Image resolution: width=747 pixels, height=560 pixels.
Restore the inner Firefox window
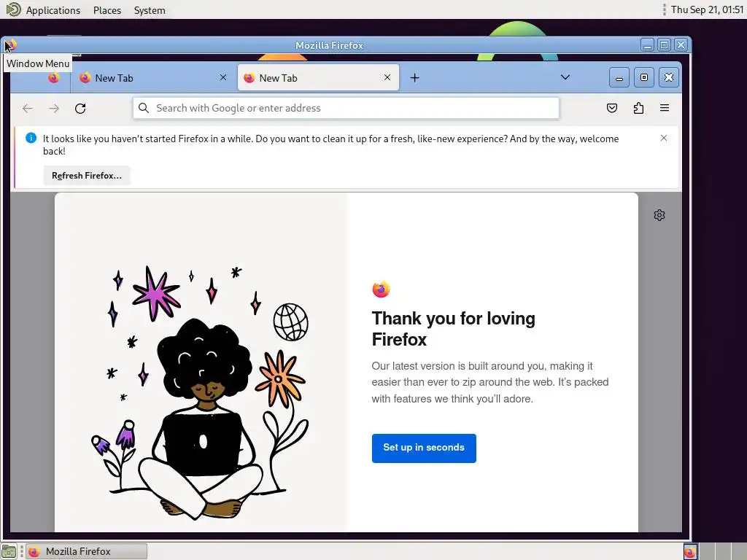(x=644, y=77)
